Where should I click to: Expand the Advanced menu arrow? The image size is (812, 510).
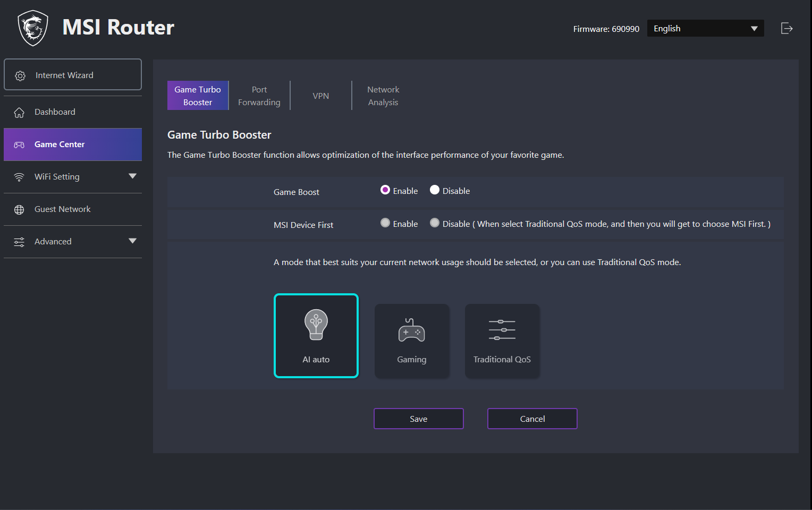[132, 241]
